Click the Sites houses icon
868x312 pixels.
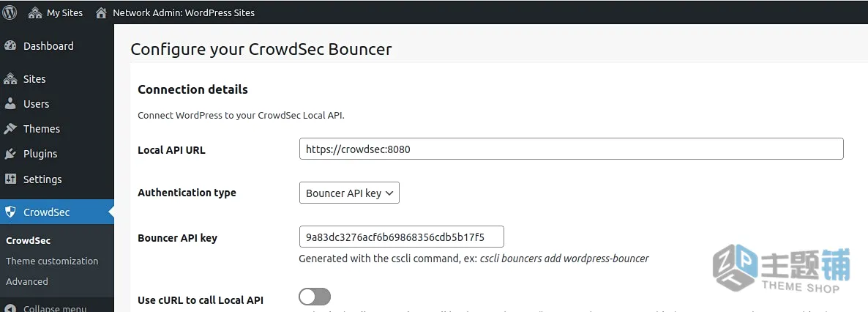[x=10, y=79]
